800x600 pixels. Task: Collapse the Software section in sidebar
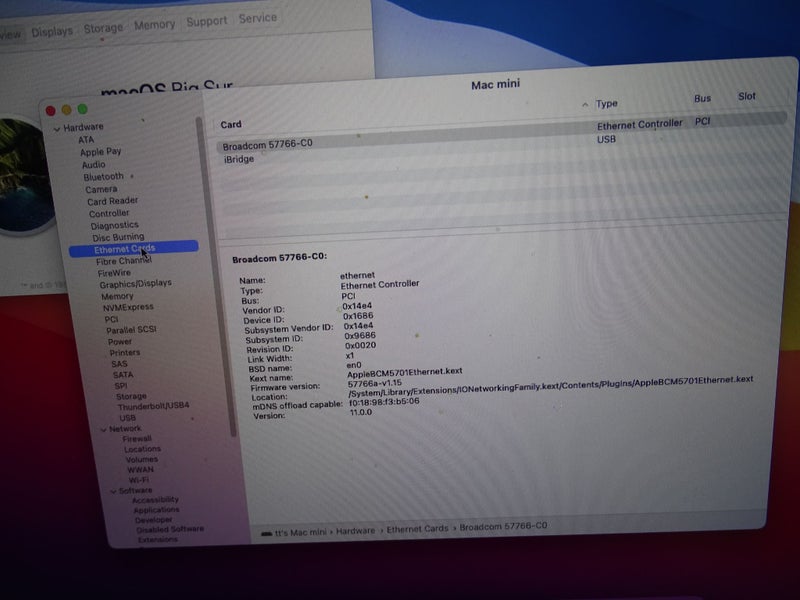113,491
